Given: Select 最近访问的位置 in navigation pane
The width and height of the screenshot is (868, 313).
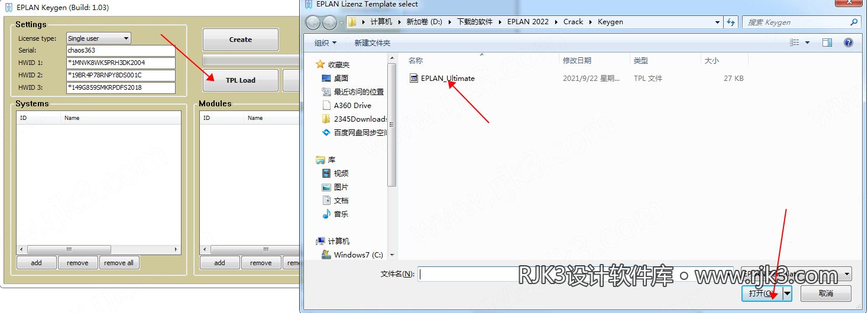Looking at the screenshot, I should click(x=353, y=92).
